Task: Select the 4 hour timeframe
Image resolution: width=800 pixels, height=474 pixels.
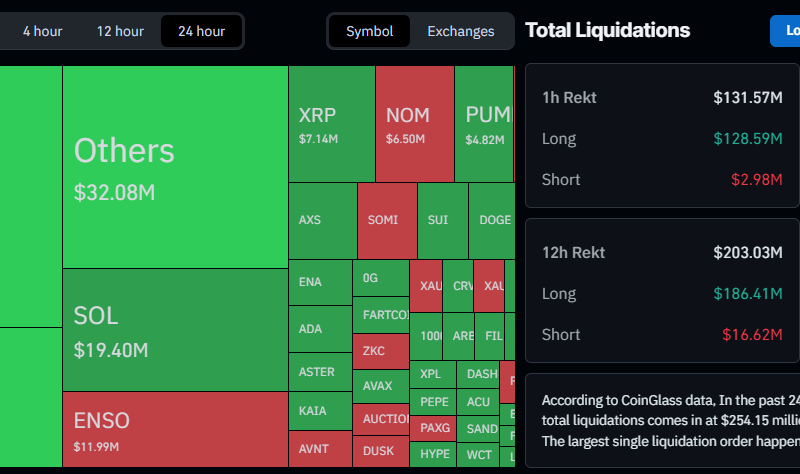Action: [42, 31]
